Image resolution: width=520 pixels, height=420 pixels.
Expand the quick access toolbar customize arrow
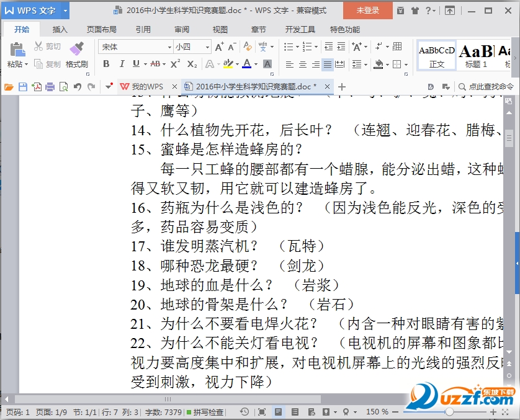click(109, 87)
